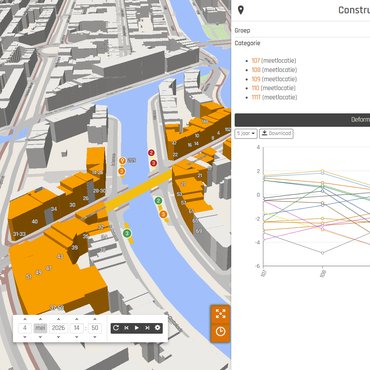Image resolution: width=370 pixels, height=370 pixels.
Task: Click the day input field showing 4
Action: (25, 328)
